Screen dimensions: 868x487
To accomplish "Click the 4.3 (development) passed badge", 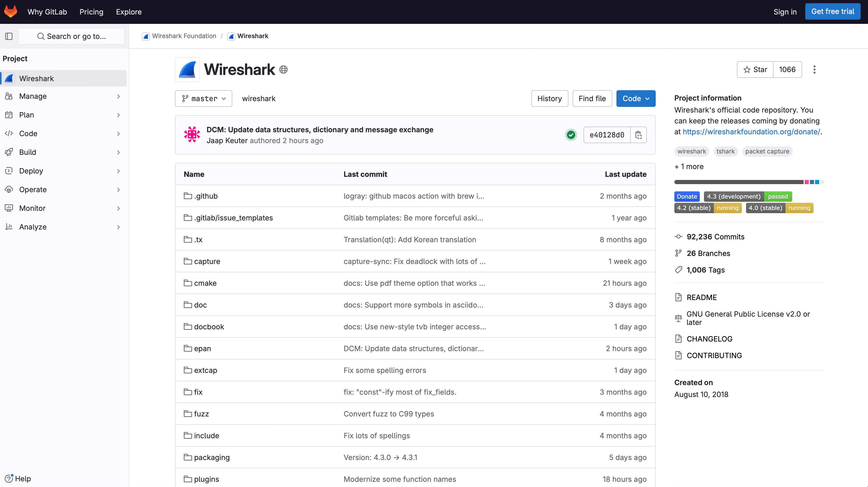I will [748, 197].
